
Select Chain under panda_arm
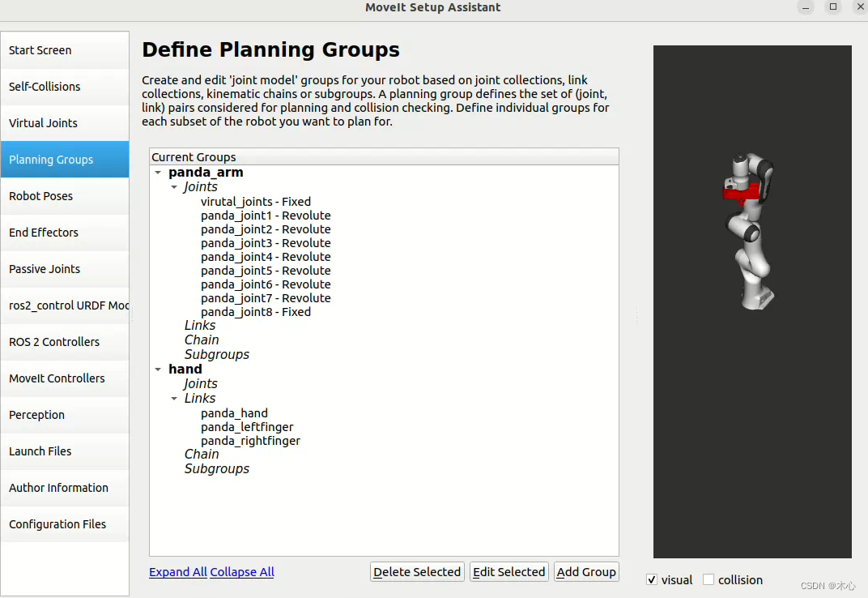point(202,340)
